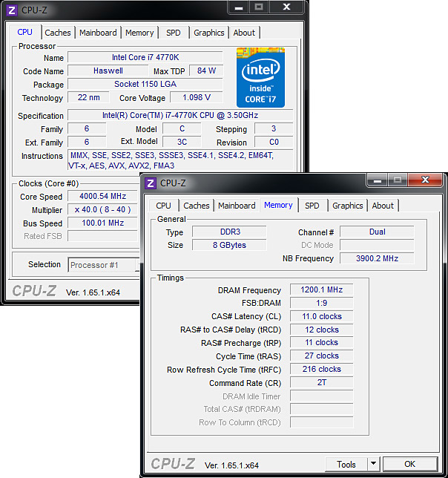Open the Caches tab in the back window
Screen dimensions: 448x478
coord(58,33)
